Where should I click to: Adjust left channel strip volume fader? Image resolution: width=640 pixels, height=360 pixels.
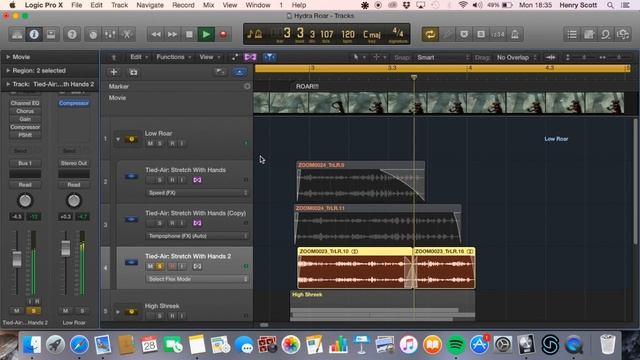17,259
